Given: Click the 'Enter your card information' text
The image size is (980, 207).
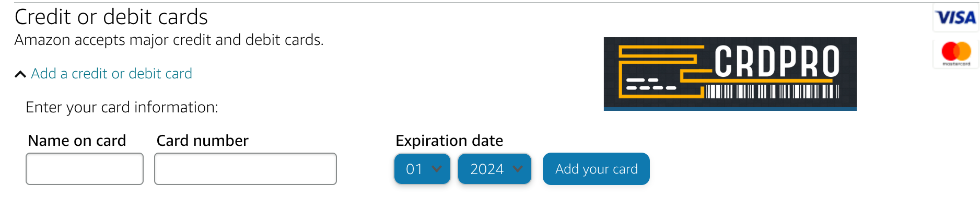Looking at the screenshot, I should 122,107.
